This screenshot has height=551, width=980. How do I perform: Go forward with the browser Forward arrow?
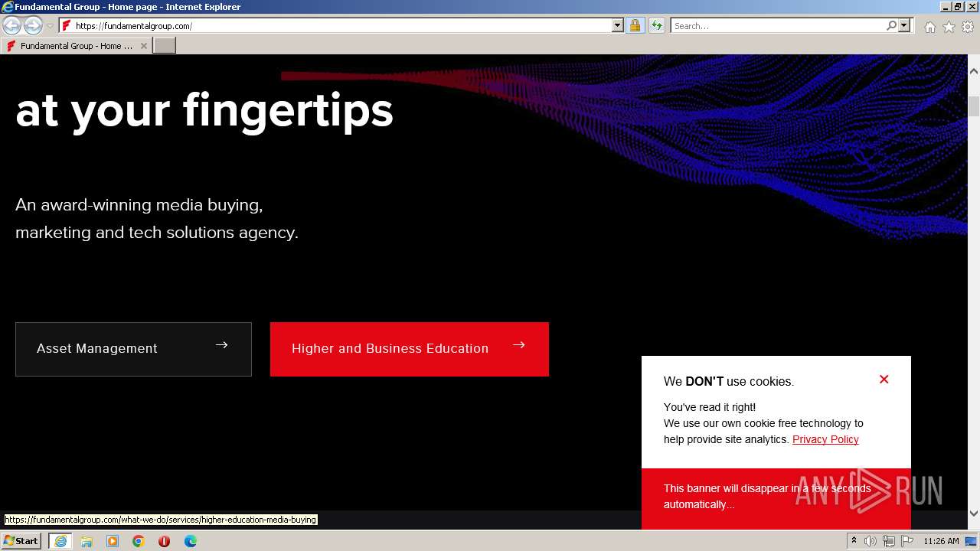coord(33,25)
